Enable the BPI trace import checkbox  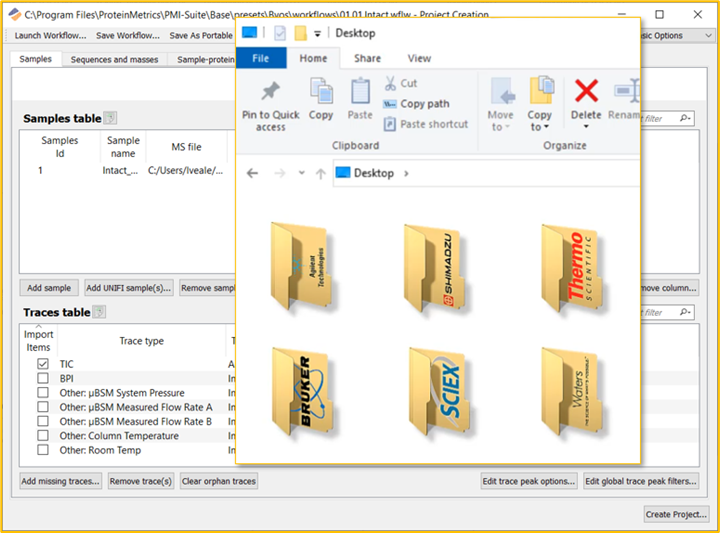[43, 379]
